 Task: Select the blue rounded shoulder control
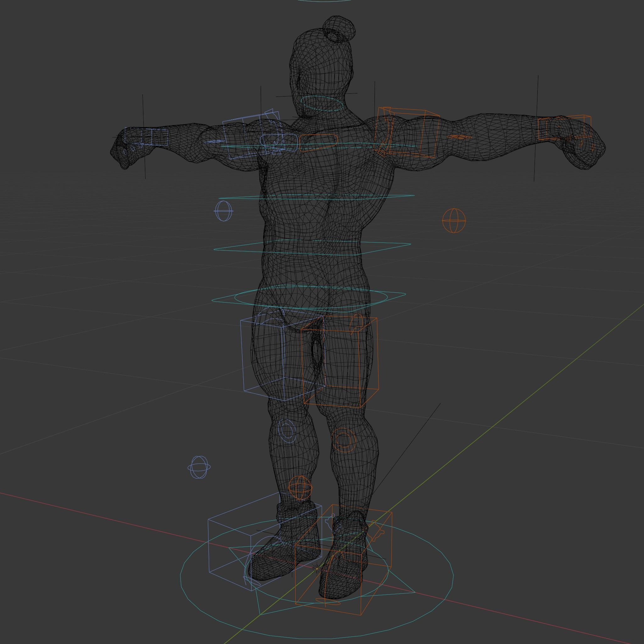pyautogui.click(x=278, y=143)
